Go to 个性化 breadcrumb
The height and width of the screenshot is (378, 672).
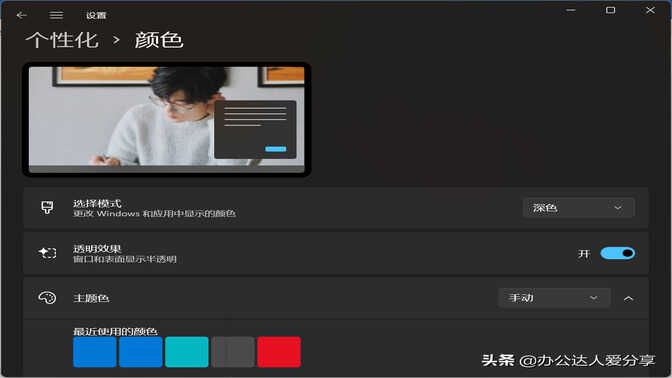(62, 40)
